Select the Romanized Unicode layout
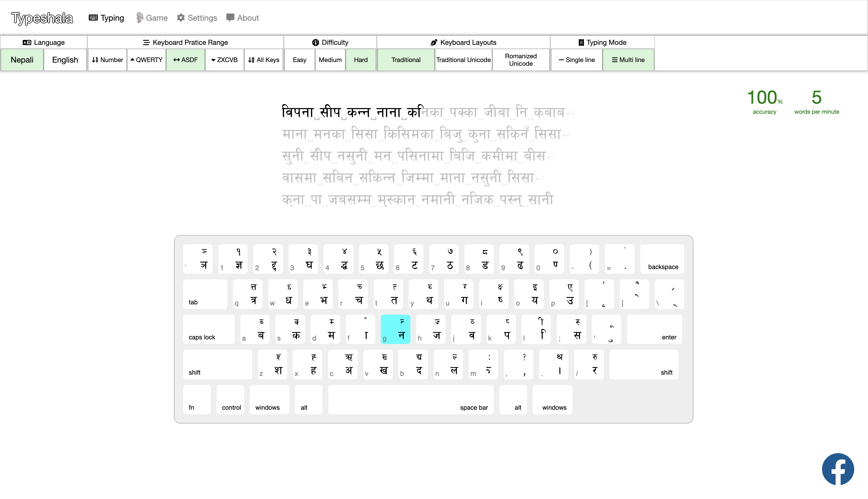The image size is (868, 499). pos(520,60)
